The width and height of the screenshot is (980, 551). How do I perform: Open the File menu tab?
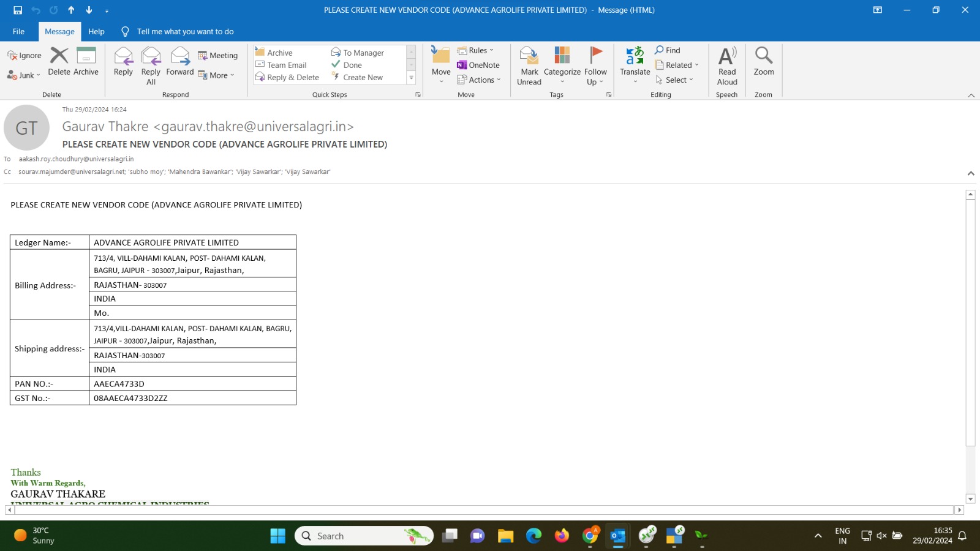tap(18, 31)
